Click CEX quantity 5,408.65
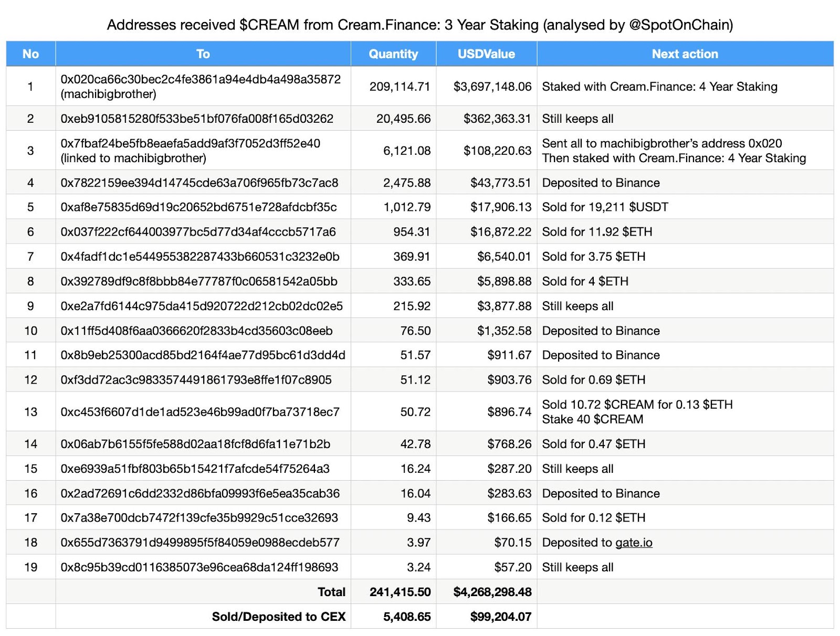Viewport: 840px width, 636px height. pos(407,617)
